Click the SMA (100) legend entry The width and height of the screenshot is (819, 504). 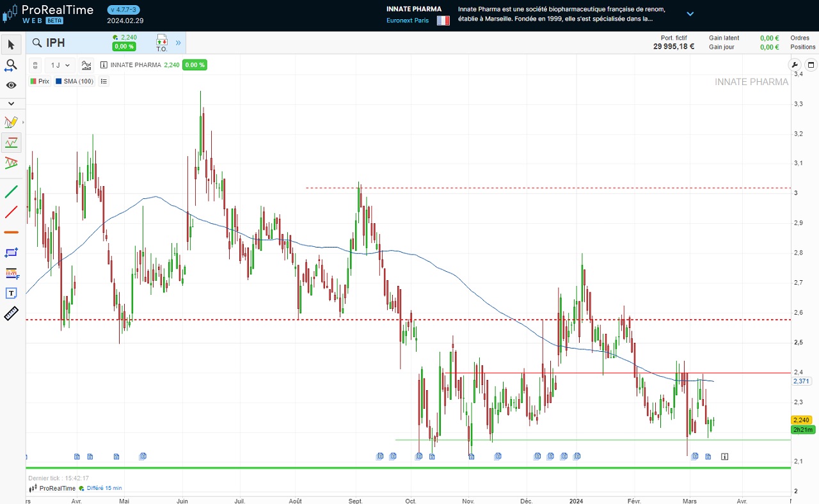point(74,81)
